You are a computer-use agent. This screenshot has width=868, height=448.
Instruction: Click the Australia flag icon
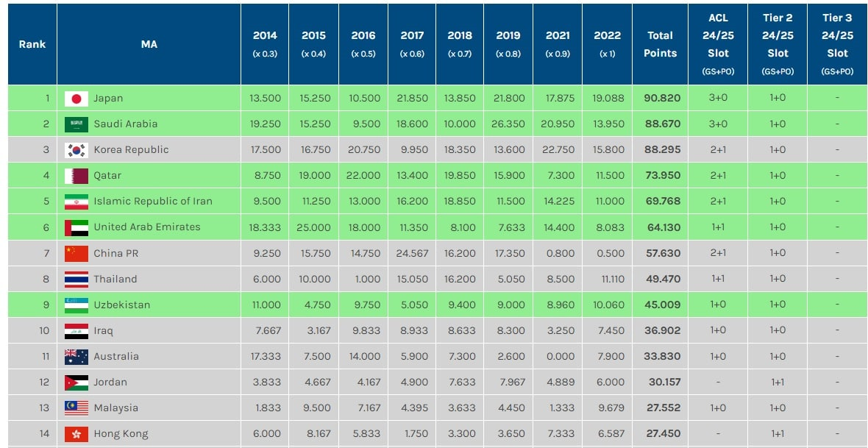tap(77, 357)
